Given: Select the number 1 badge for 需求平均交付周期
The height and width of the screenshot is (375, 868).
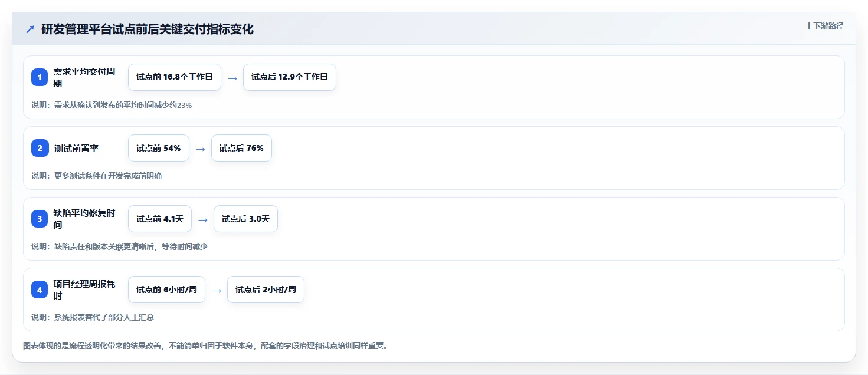Looking at the screenshot, I should [40, 77].
